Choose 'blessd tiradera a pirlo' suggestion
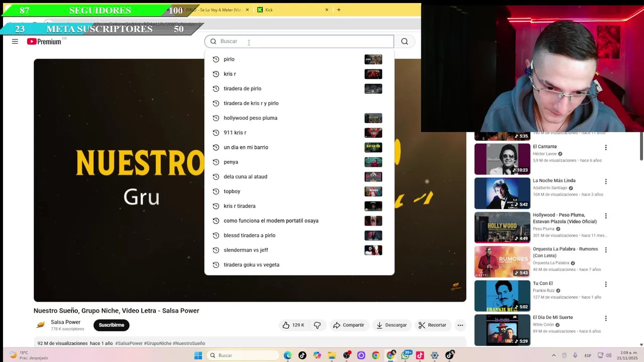This screenshot has height=362, width=644. 299,235
